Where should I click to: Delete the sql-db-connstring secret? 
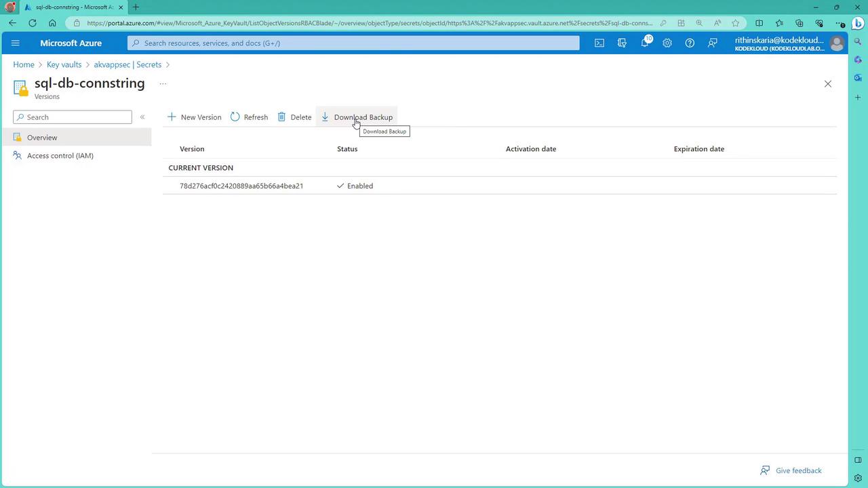[x=294, y=117]
